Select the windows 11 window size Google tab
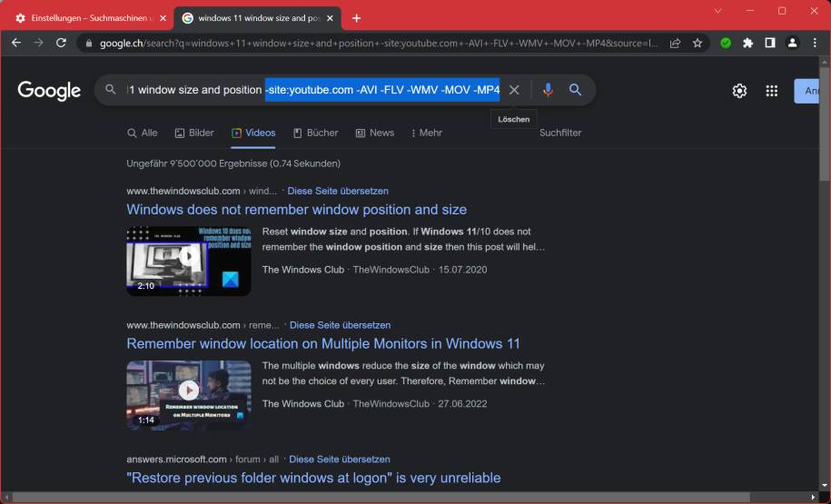 point(258,18)
